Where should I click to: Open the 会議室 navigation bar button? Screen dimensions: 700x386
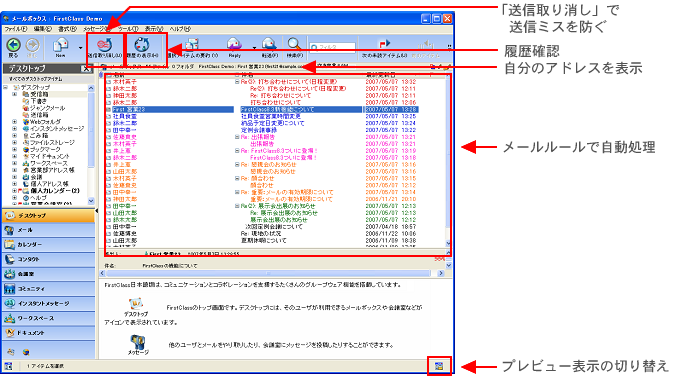(x=49, y=274)
